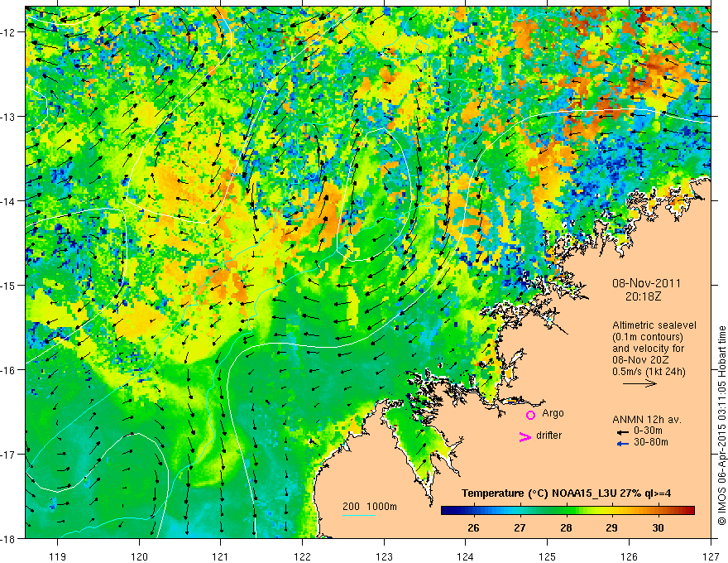Image resolution: width=728 pixels, height=563 pixels.
Task: Click the longitude axis label 127
Action: click(x=711, y=556)
